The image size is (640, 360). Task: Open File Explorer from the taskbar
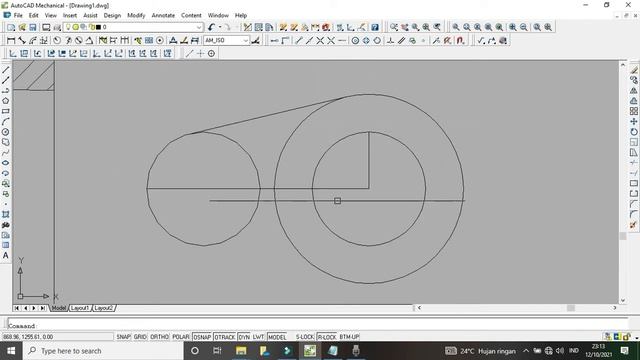241,351
